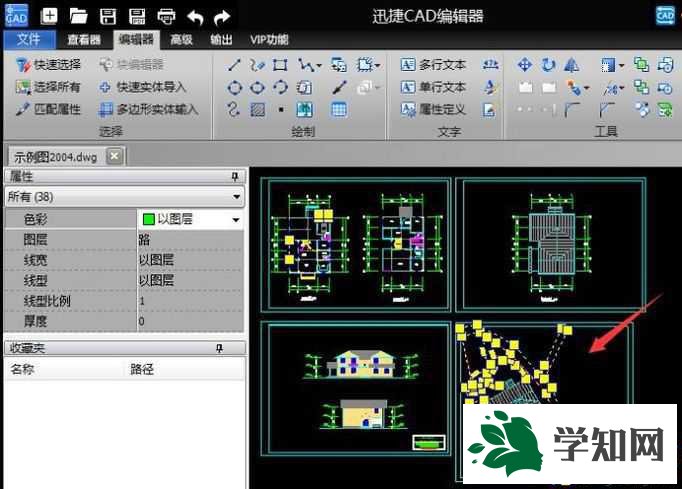Select the Ellipse drawing tool
Viewport: 682px width, 489px height.
pos(257,87)
